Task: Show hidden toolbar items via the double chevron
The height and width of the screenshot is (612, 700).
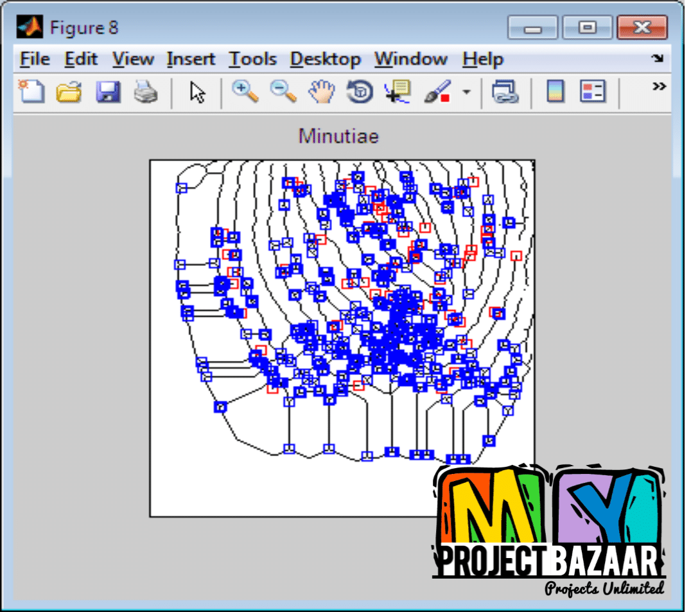Action: click(x=658, y=87)
